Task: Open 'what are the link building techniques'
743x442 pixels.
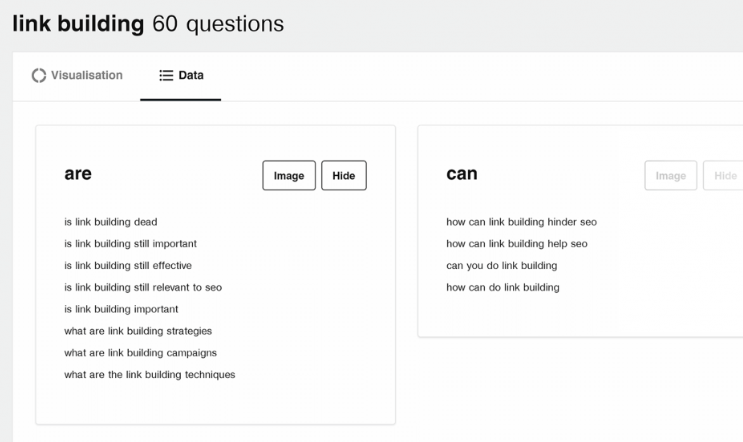Action: [x=150, y=374]
